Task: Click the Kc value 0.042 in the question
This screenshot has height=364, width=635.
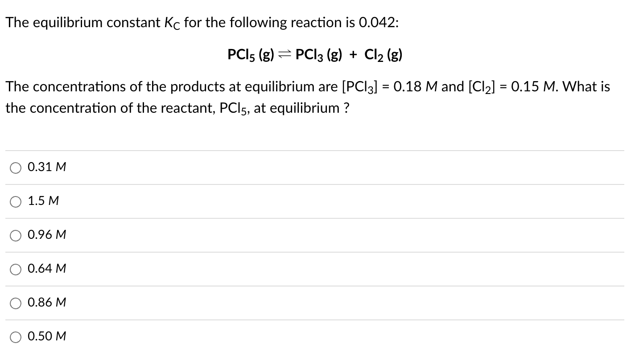Action: [380, 22]
